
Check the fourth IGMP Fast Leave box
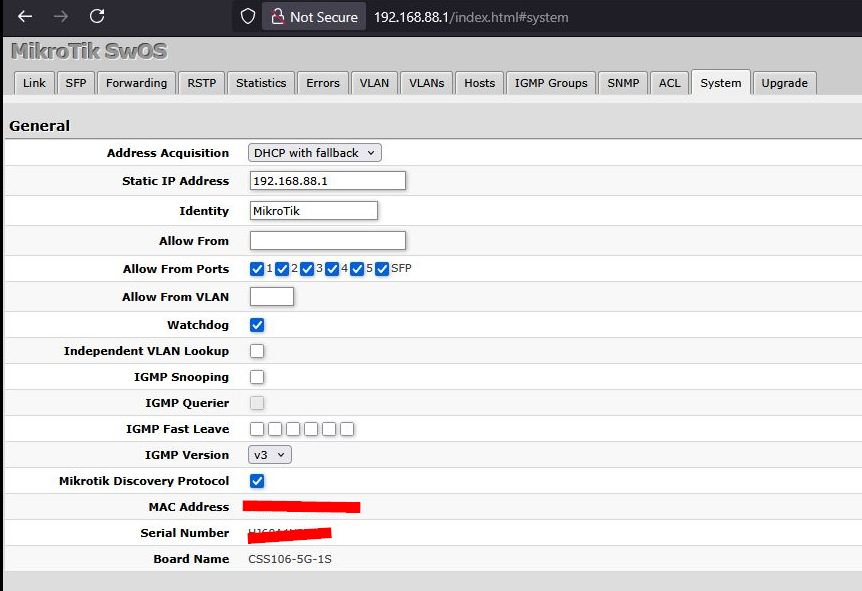click(311, 429)
